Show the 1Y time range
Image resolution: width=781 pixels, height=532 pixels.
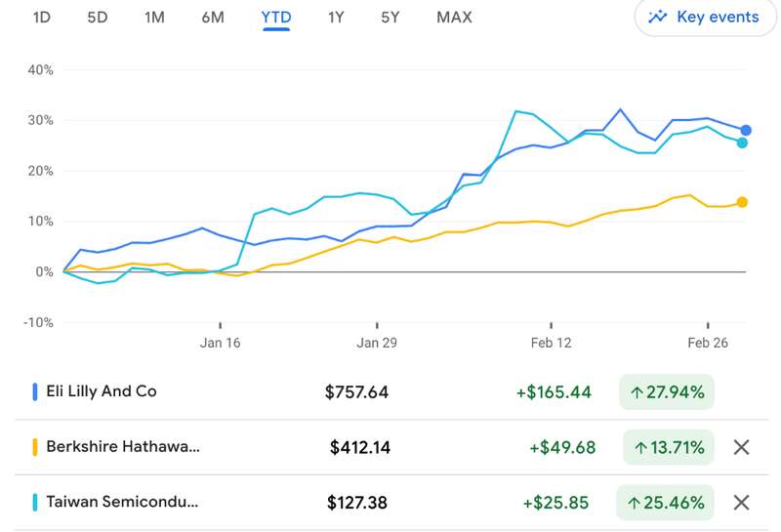336,18
